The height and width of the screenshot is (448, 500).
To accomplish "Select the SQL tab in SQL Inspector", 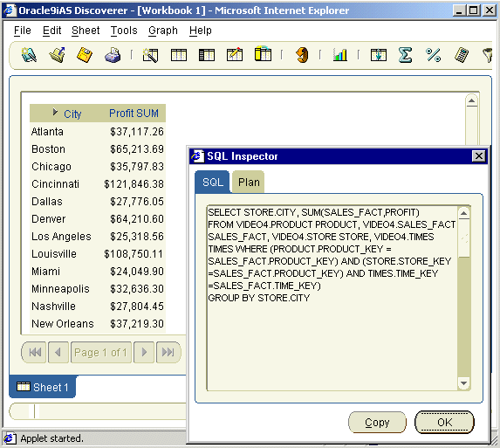I will tap(212, 183).
